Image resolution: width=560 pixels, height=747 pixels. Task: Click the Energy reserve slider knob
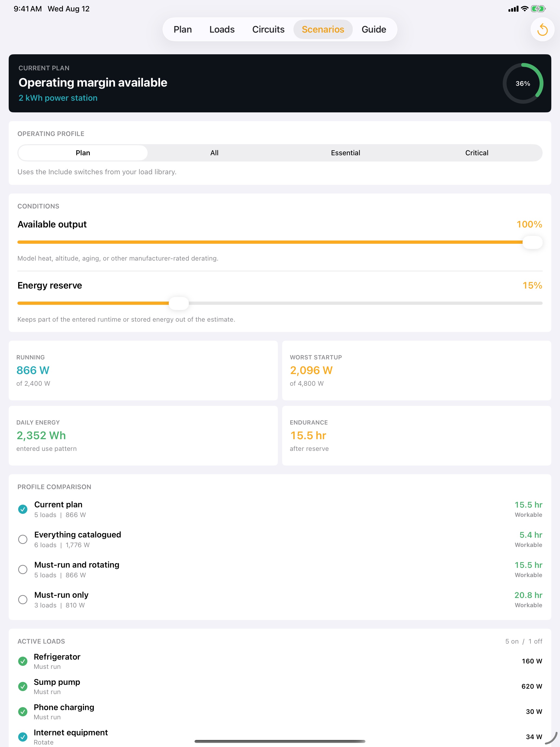point(179,303)
